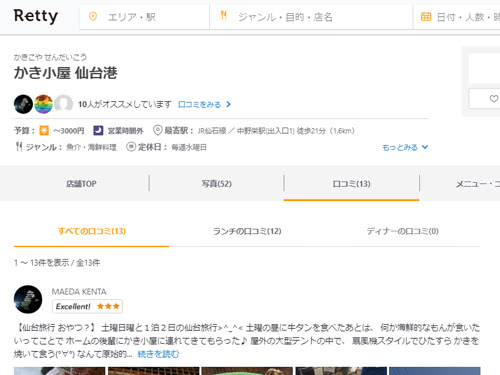
Task: Click the location pin icon in search bar
Action: [93, 16]
